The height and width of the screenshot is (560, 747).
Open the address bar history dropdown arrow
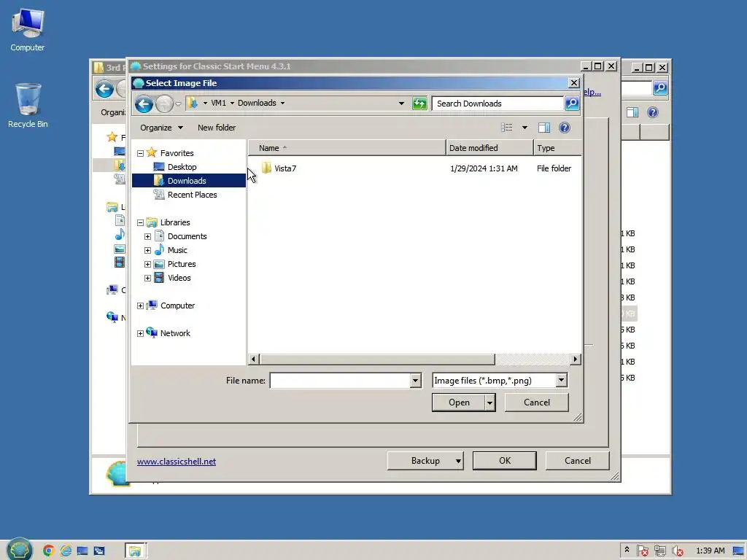402,104
